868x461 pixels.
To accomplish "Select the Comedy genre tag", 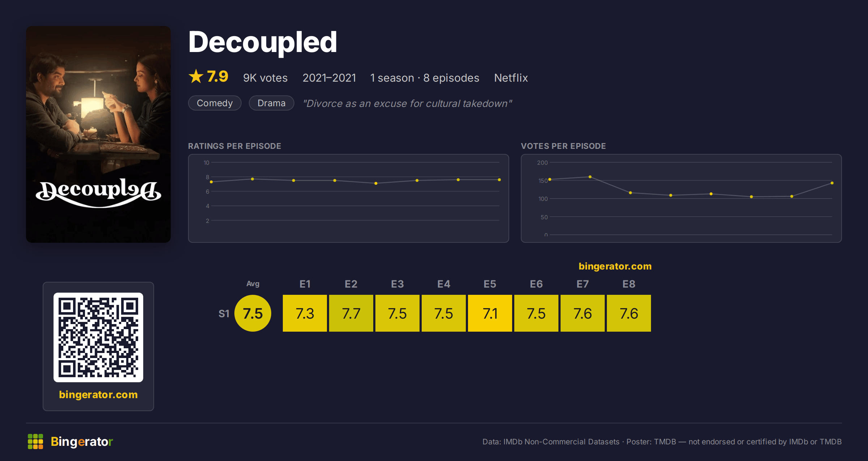I will tap(215, 103).
